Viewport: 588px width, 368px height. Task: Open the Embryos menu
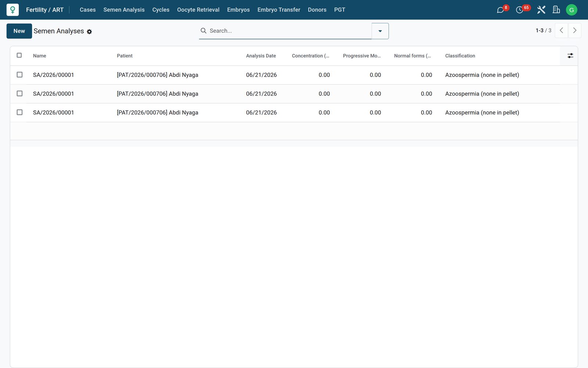pyautogui.click(x=238, y=10)
